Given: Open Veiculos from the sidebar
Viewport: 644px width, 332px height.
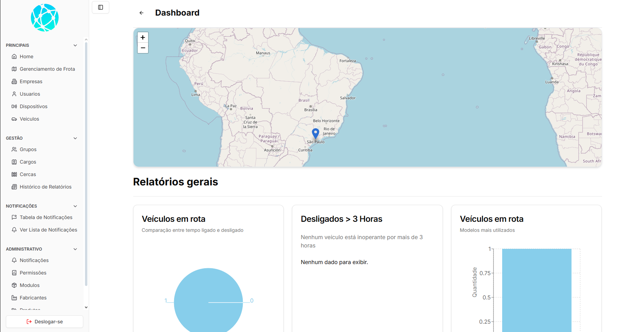Looking at the screenshot, I should (x=29, y=119).
